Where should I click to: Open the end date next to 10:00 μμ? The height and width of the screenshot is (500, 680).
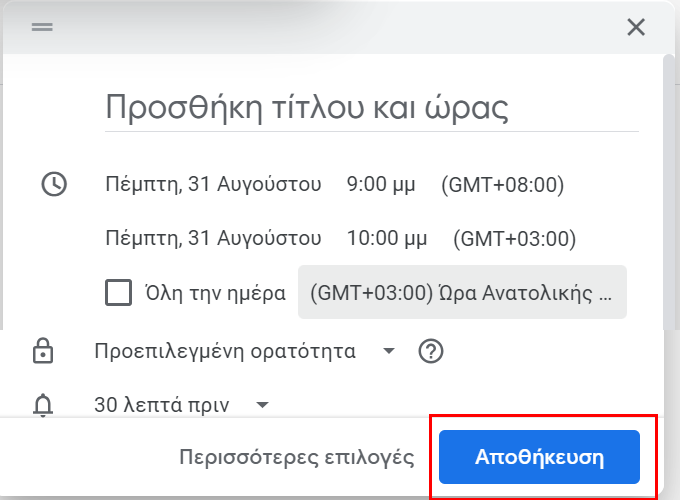(x=213, y=239)
